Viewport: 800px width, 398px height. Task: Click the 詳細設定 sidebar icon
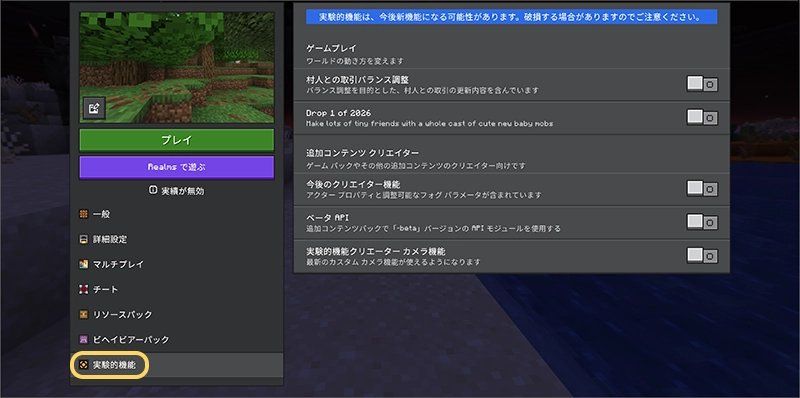[84, 239]
